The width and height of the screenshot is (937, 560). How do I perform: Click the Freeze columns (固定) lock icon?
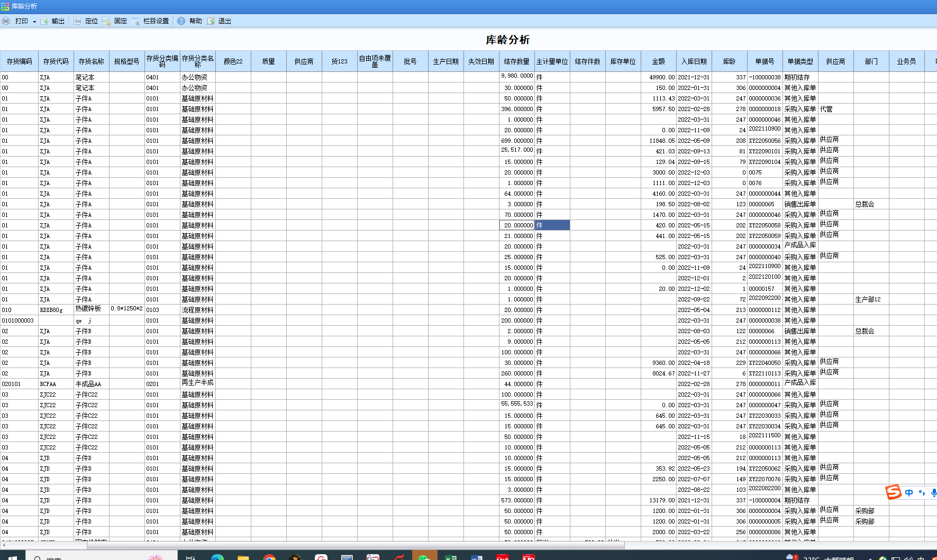(x=106, y=21)
